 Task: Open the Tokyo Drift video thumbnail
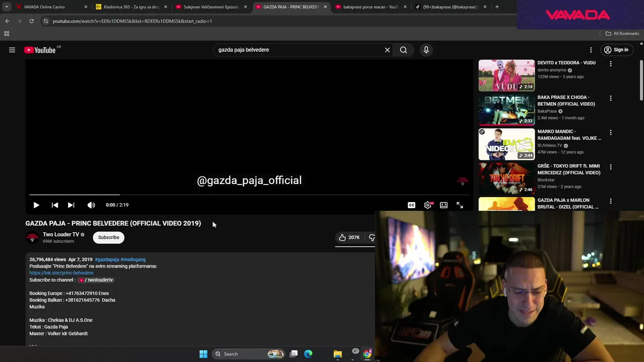point(507,178)
